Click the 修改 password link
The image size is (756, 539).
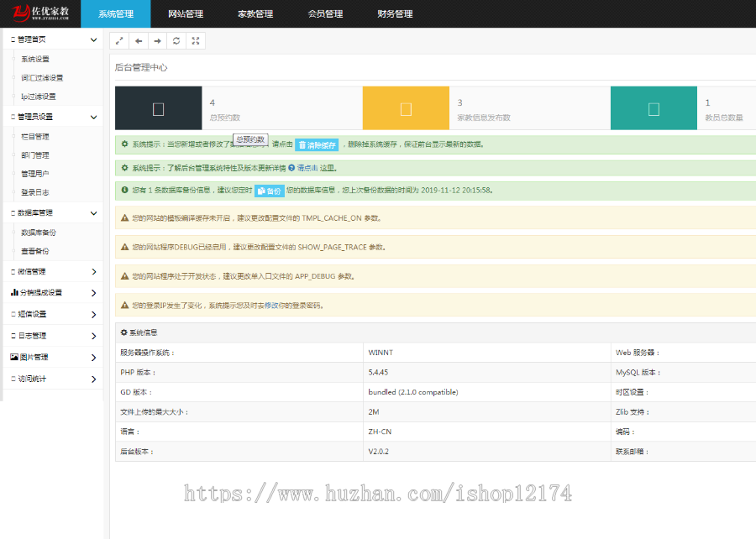tap(271, 305)
